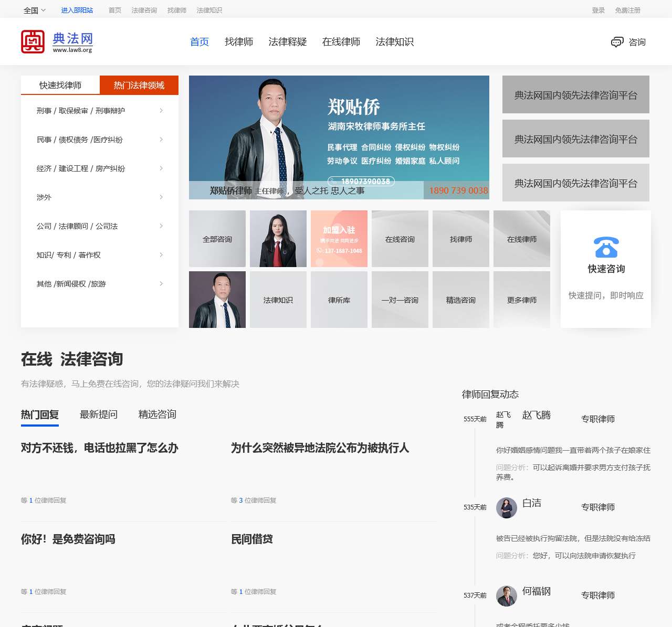
Task: Click 免费注册 link in top bar
Action: pos(628,10)
